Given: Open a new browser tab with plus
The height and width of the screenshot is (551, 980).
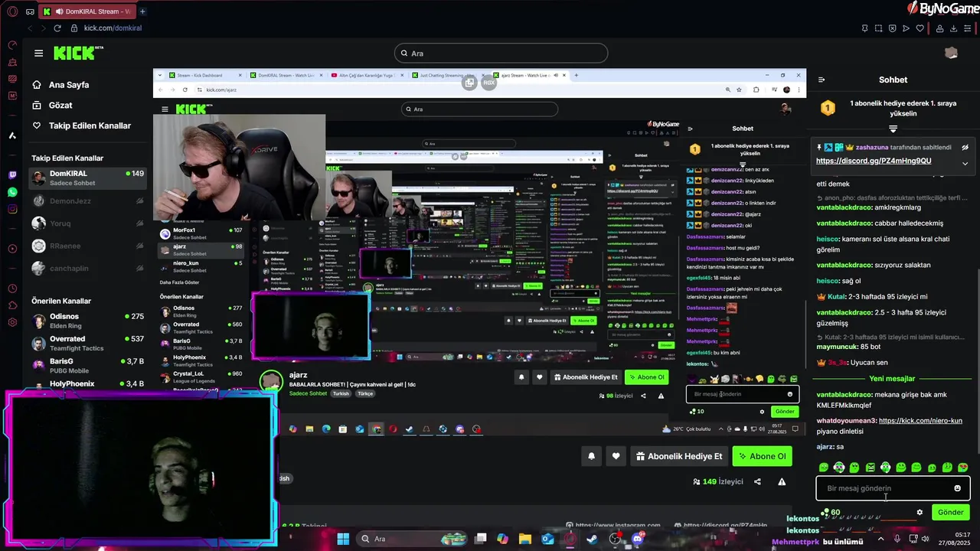Looking at the screenshot, I should pos(142,11).
